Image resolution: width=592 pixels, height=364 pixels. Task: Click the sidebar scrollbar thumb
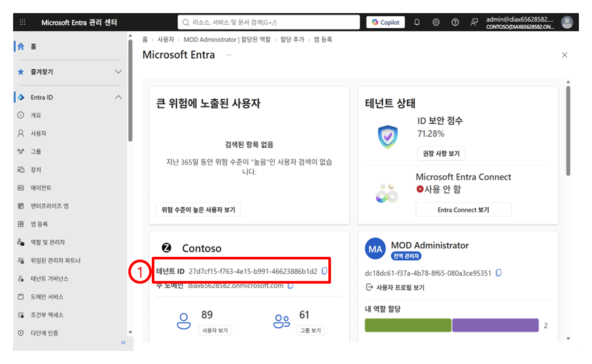pos(130,91)
